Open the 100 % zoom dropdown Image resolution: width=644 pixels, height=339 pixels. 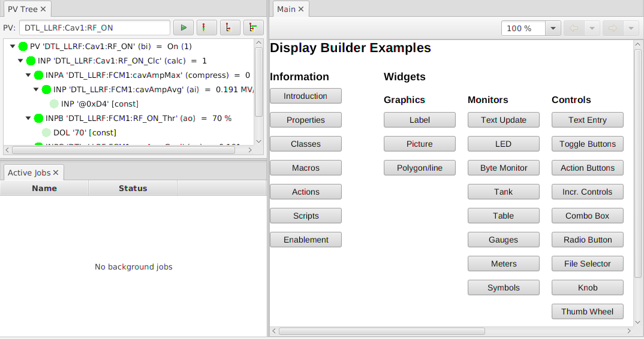pos(553,28)
